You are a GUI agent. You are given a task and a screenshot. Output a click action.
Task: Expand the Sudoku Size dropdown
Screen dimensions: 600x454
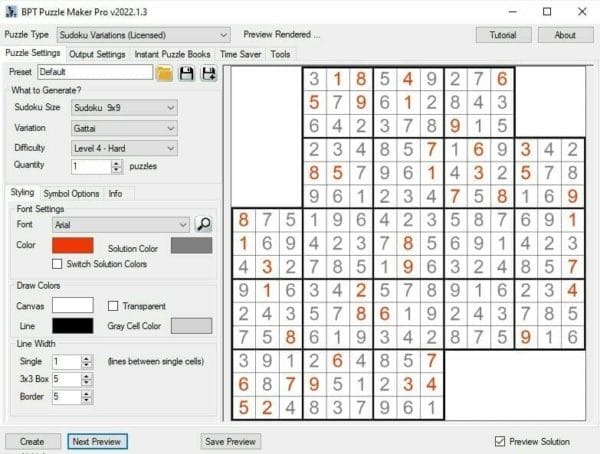[x=124, y=108]
